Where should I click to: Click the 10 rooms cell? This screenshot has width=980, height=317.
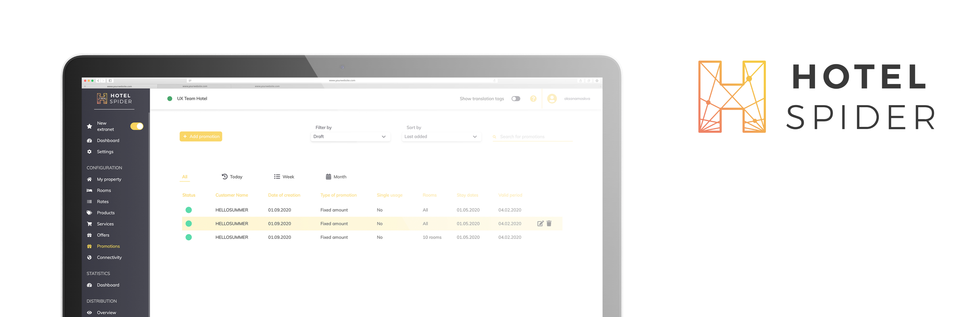tap(432, 237)
